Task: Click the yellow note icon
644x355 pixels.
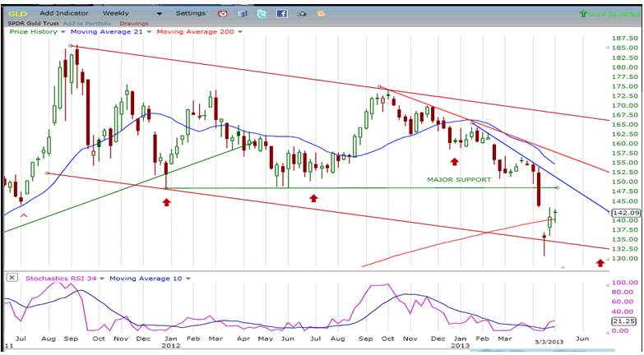Action: click(322, 13)
